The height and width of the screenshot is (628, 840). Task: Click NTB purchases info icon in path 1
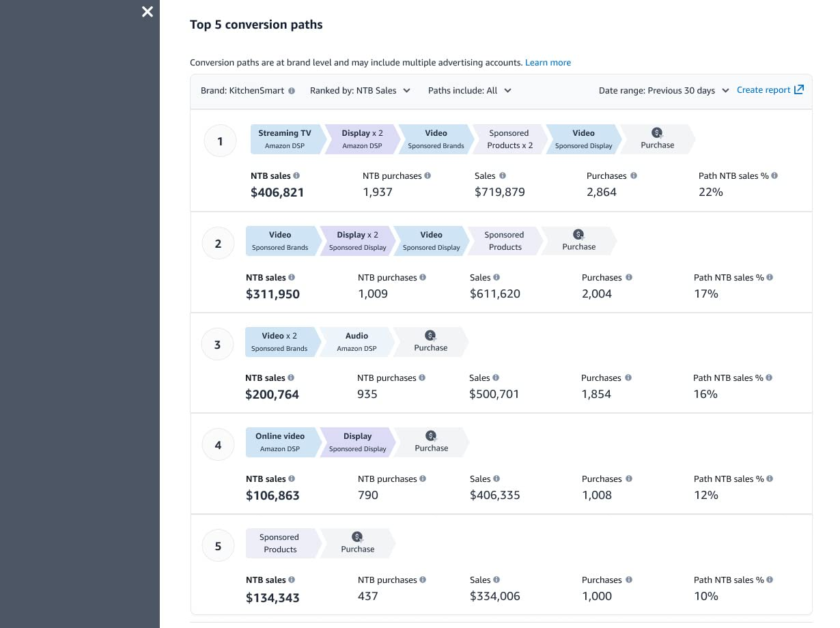(428, 176)
